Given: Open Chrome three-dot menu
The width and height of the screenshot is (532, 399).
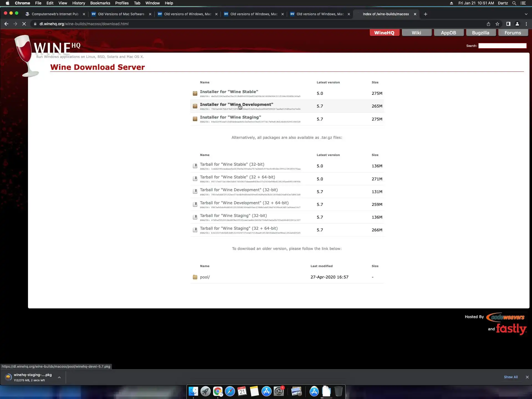Looking at the screenshot, I should coord(526,24).
